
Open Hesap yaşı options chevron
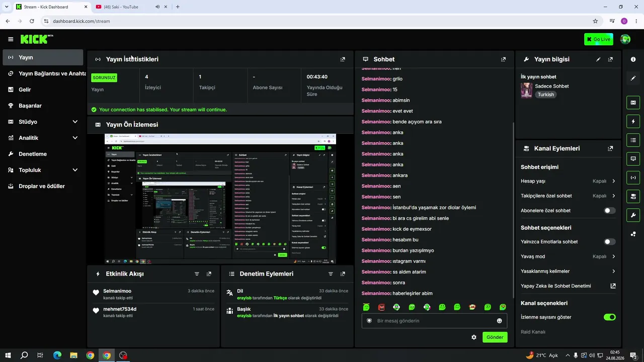613,181
